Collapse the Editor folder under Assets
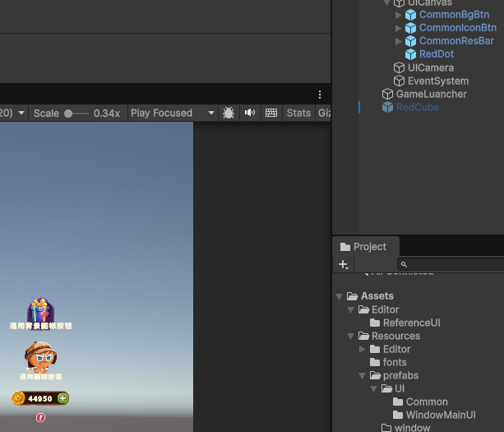Viewport: 504px width, 432px height. point(351,309)
